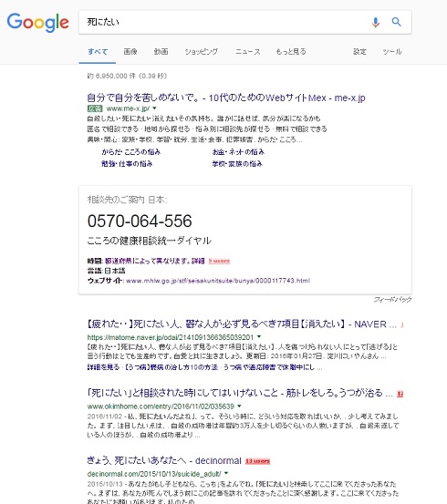447x504 pixels.
Task: Open result 「死にたい」と相談された時にしてはいけないこと
Action: [240, 393]
